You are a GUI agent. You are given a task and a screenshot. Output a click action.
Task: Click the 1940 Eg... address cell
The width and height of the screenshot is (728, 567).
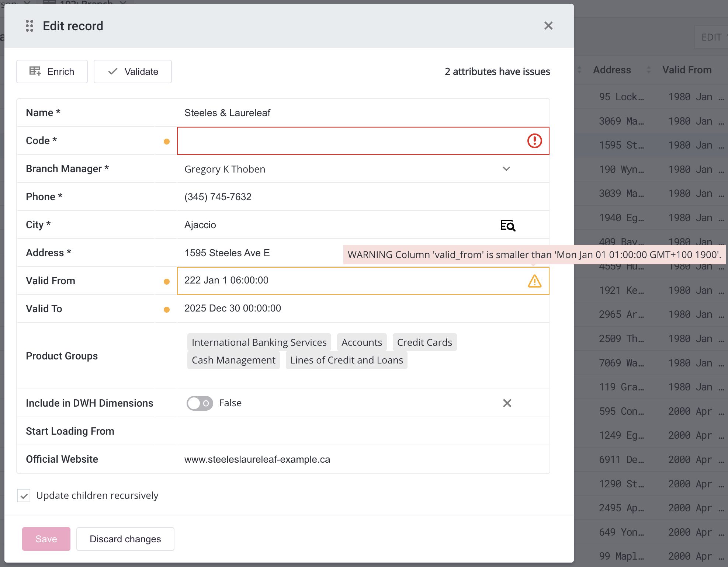pos(621,218)
